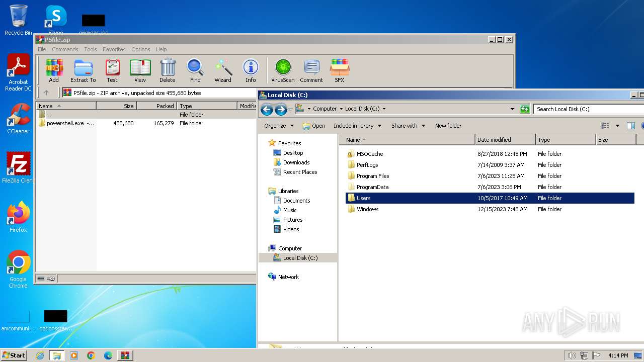Expand Include in library dropdown

pos(357,126)
